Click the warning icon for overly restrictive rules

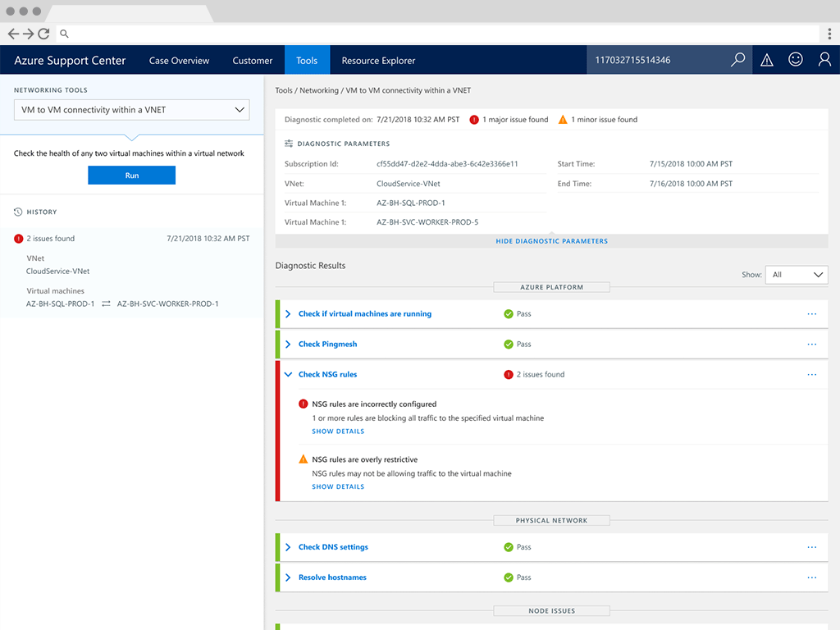click(304, 459)
